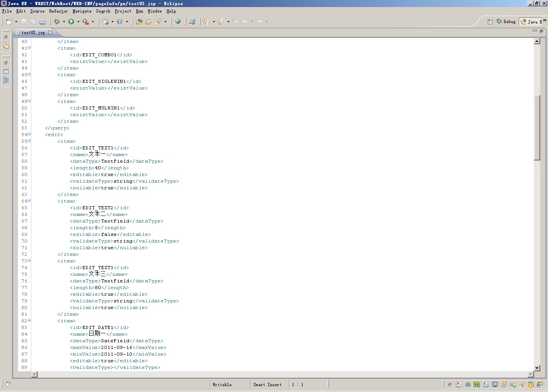Open the Markers view icon in status bar
Image resolution: width=548 pixels, height=392 pixels.
pos(459,385)
